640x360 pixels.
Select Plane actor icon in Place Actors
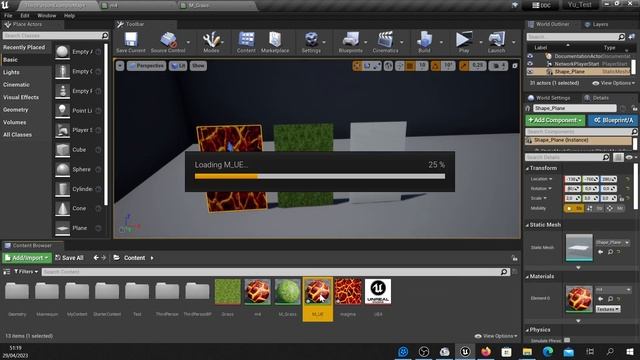(62, 228)
